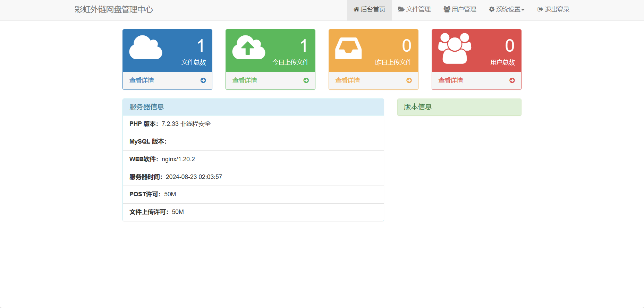Click the inbox tray icon on orange card
The width and height of the screenshot is (644, 308).
[348, 48]
